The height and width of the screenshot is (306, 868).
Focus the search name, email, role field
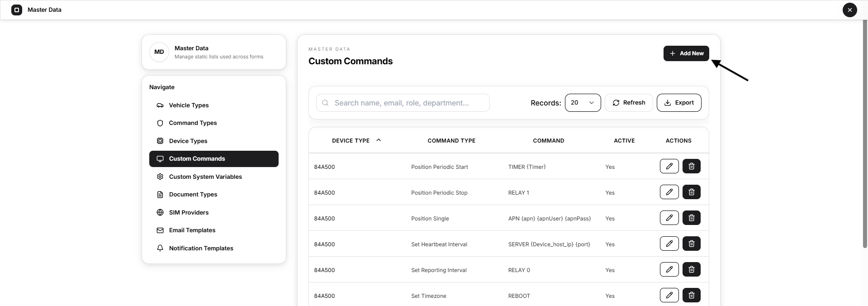[403, 103]
